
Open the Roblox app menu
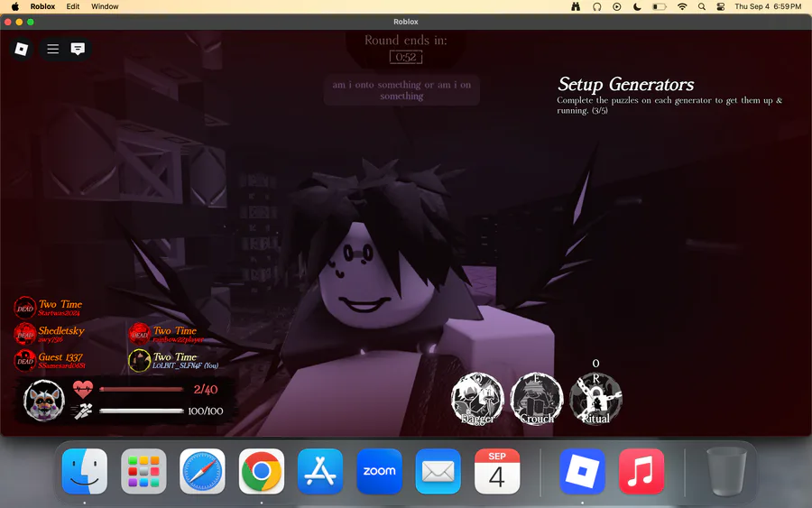[x=42, y=6]
